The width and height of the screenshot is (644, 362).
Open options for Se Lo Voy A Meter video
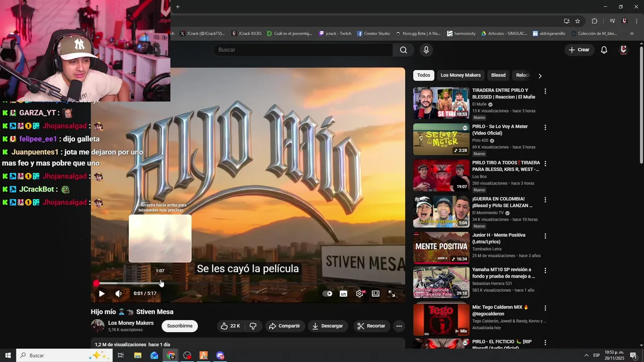coord(545,128)
